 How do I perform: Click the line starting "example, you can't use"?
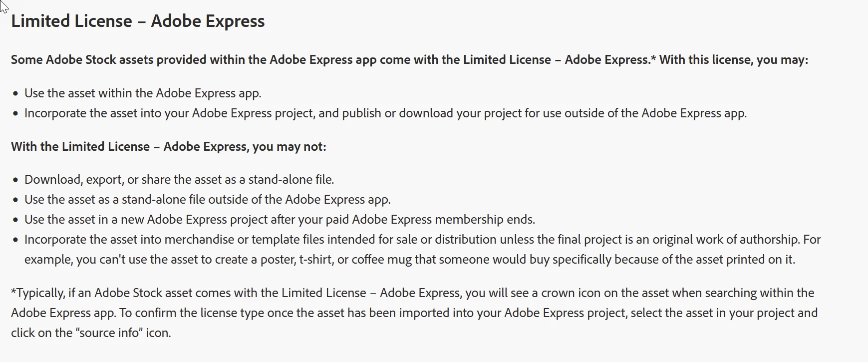click(x=410, y=260)
